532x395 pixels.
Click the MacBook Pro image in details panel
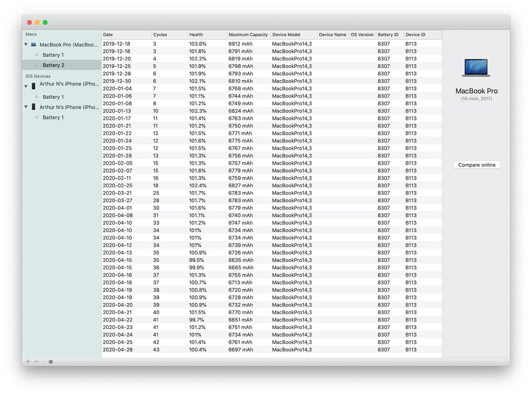click(x=476, y=68)
